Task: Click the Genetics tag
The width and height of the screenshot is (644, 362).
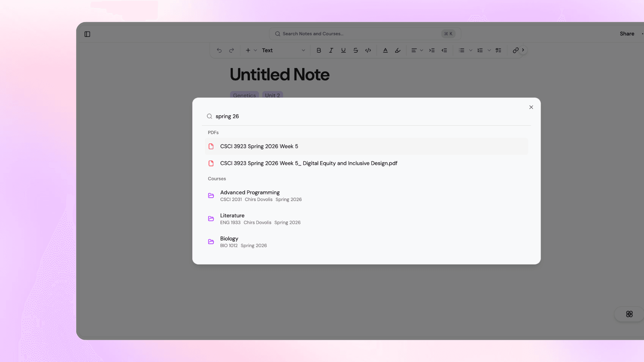Action: click(244, 95)
